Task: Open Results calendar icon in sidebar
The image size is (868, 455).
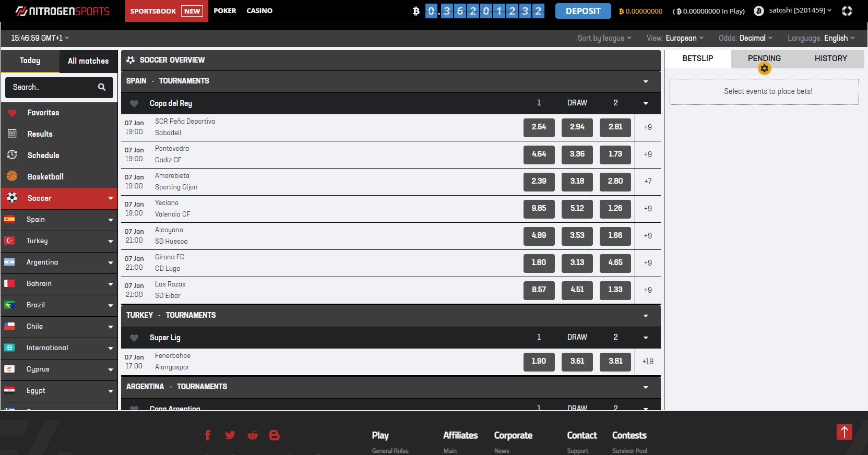Action: pyautogui.click(x=12, y=134)
